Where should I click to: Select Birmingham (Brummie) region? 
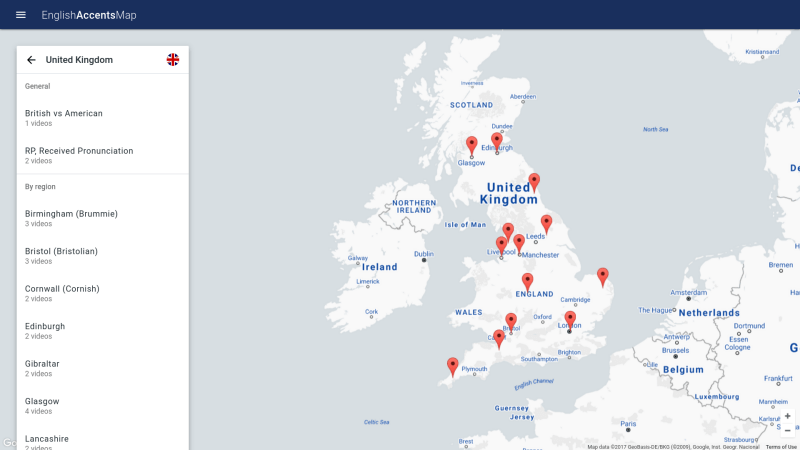[103, 218]
